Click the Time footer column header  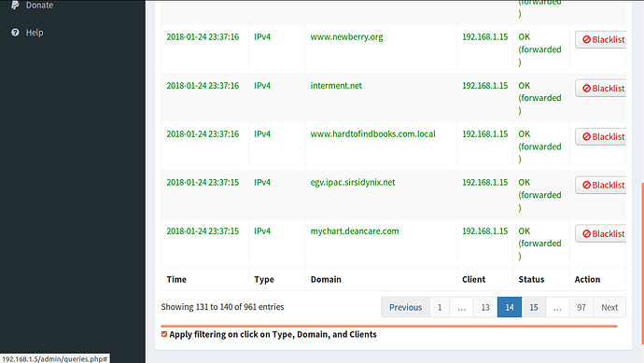coord(176,279)
